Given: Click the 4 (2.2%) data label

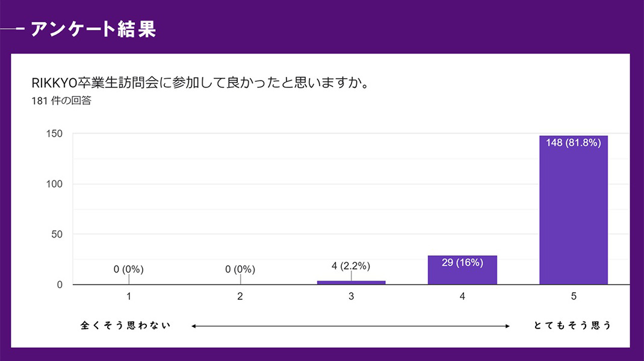Looking at the screenshot, I should coord(351,266).
